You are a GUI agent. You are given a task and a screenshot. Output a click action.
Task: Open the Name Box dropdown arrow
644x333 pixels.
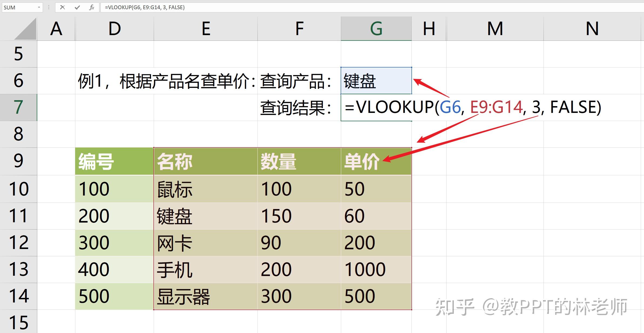coord(39,7)
